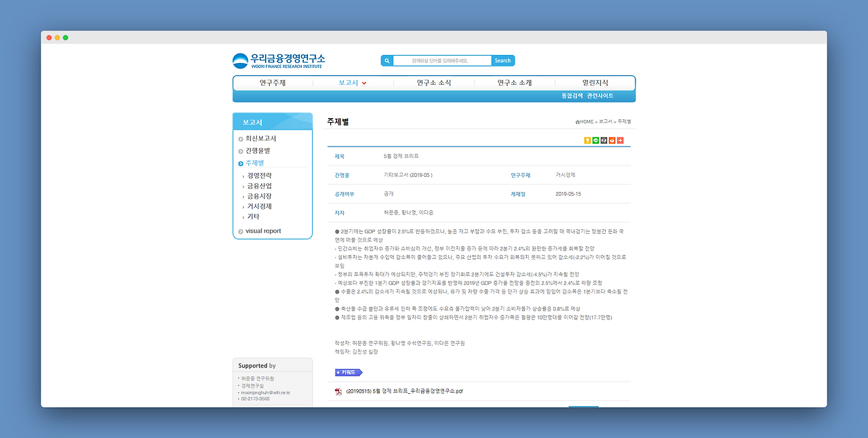The image size is (868, 438).
Task: Click the 통합검색 link
Action: 572,96
